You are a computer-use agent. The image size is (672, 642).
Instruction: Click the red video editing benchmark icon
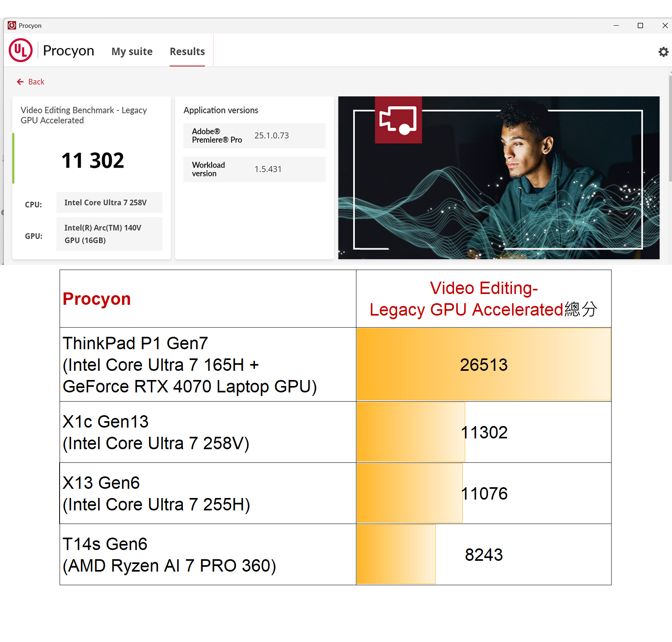click(398, 120)
